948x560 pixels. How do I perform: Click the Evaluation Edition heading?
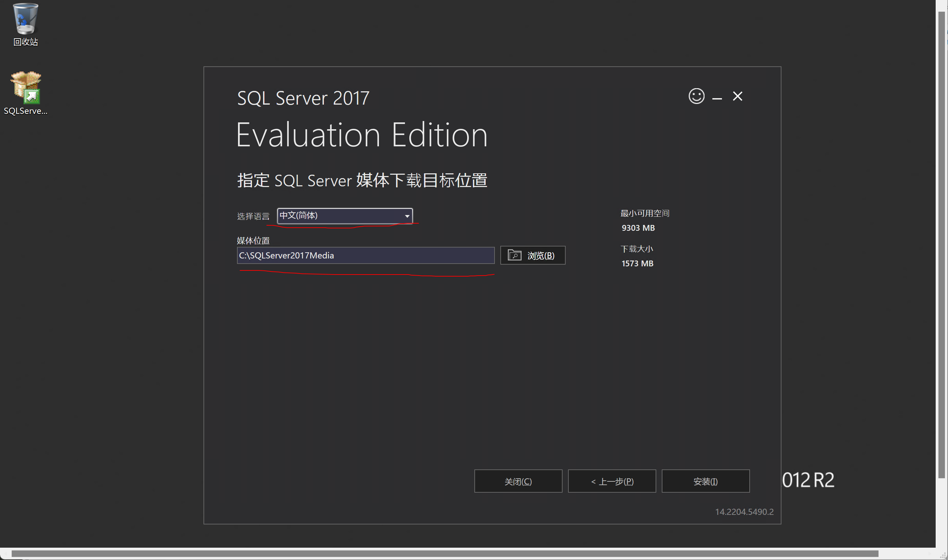tap(362, 135)
